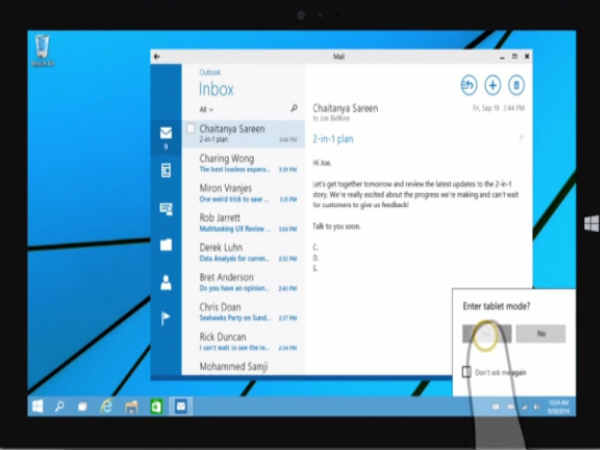Open the search magnifier in the Inbox
The width and height of the screenshot is (600, 450).
(293, 108)
